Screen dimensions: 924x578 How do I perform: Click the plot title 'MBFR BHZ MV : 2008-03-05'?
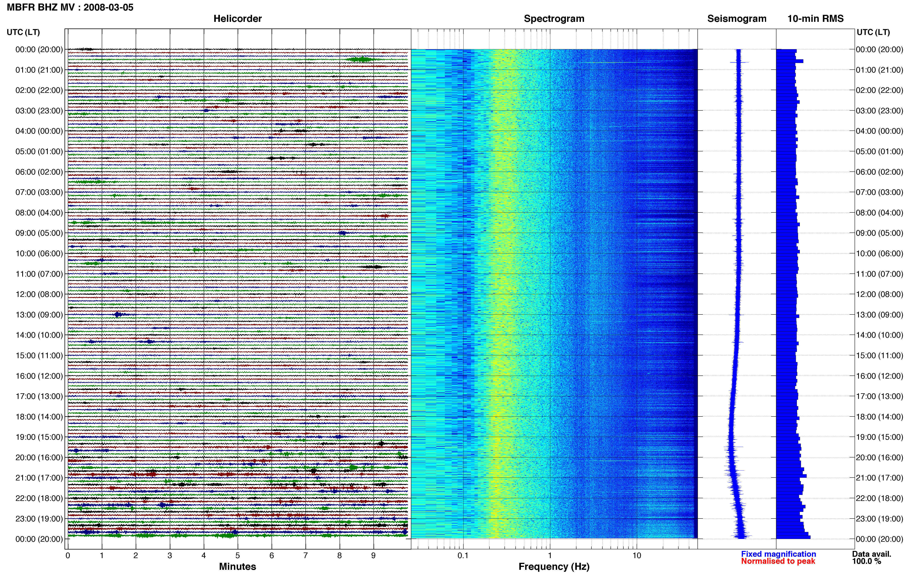[x=70, y=7]
